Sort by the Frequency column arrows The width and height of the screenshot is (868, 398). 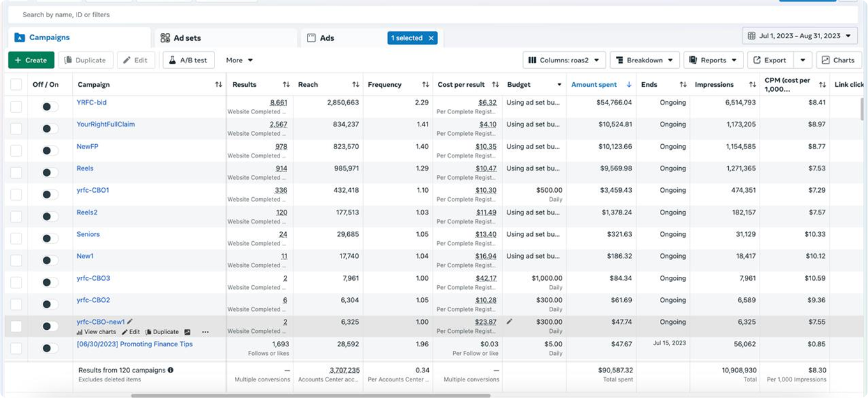click(425, 84)
